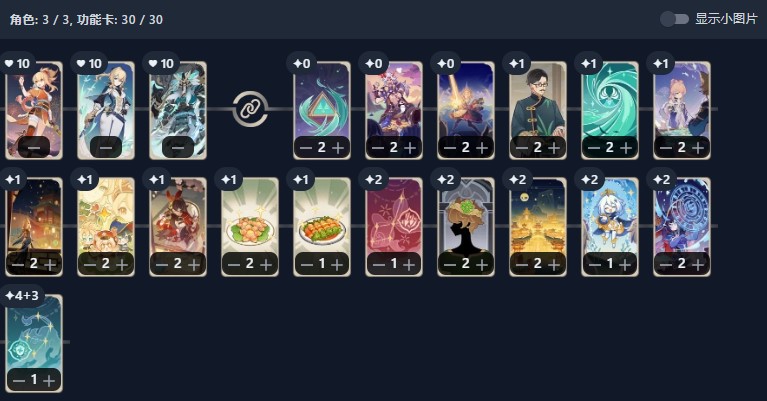The height and width of the screenshot is (401, 767).
Task: Remove one fried meatball dish card
Action: click(x=234, y=264)
